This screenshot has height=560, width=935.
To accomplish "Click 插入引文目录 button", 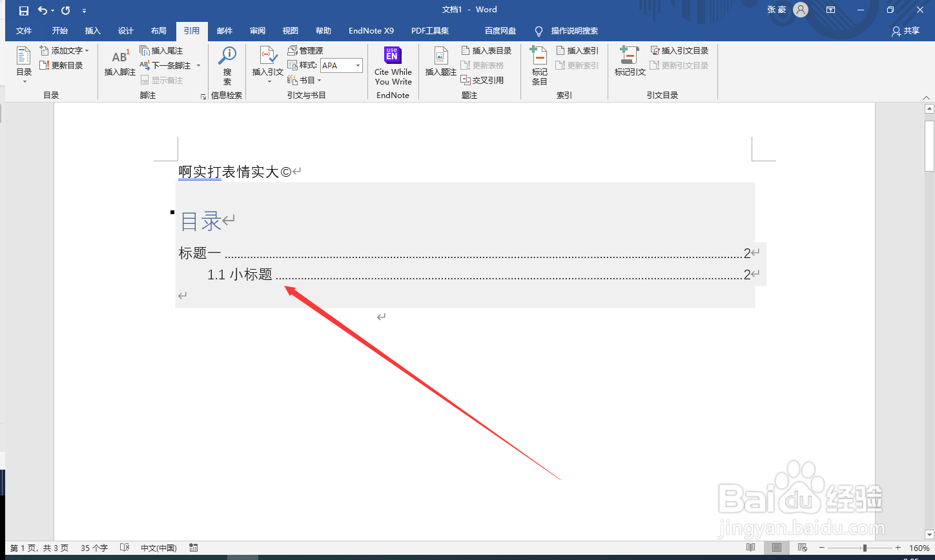I will pos(679,50).
